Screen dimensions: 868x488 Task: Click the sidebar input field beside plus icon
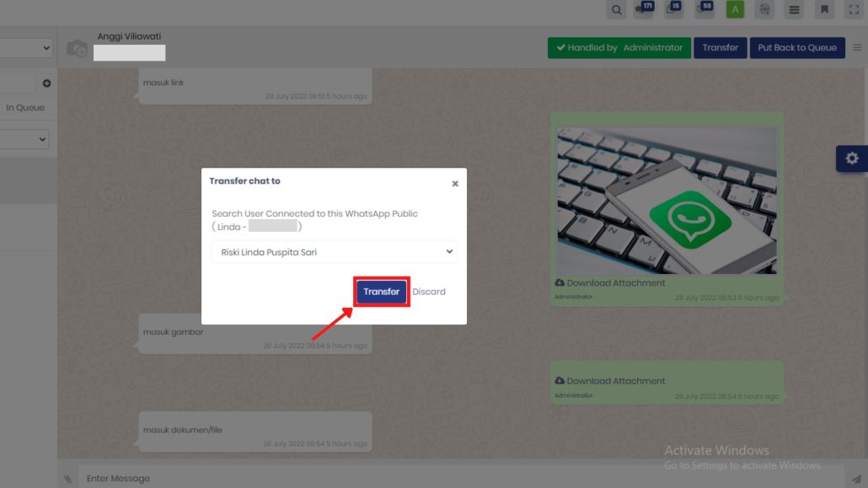[18, 83]
